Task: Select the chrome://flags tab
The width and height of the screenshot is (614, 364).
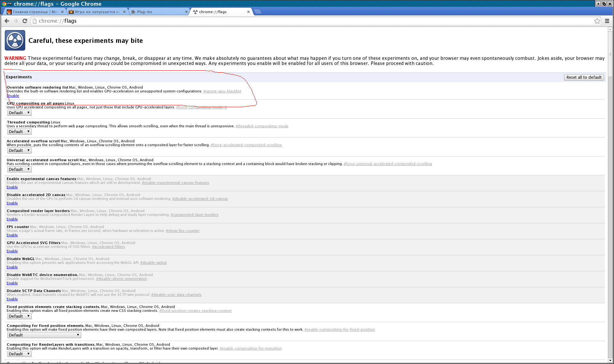Action: [221, 12]
